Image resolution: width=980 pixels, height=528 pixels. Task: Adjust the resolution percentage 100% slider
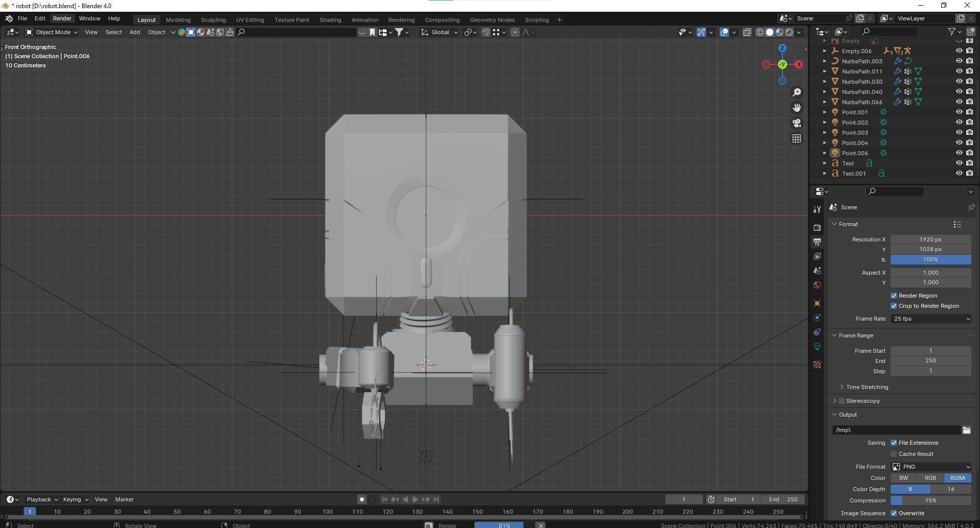coord(931,259)
